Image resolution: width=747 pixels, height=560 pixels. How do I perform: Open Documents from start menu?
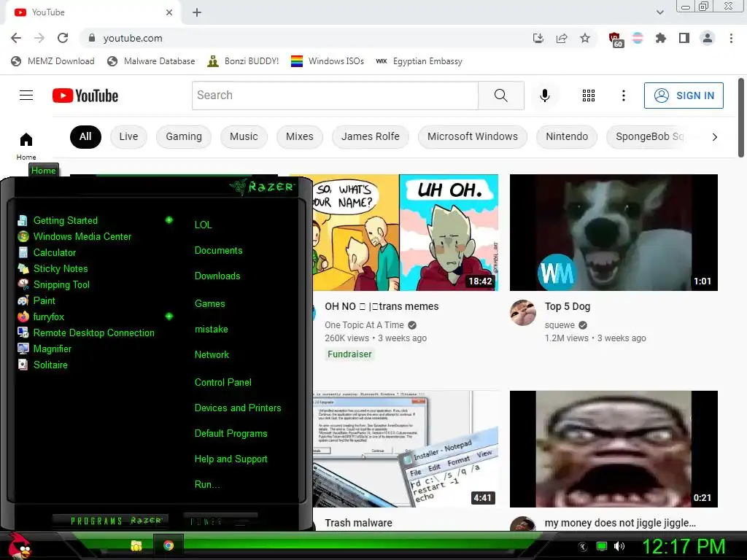[219, 251]
